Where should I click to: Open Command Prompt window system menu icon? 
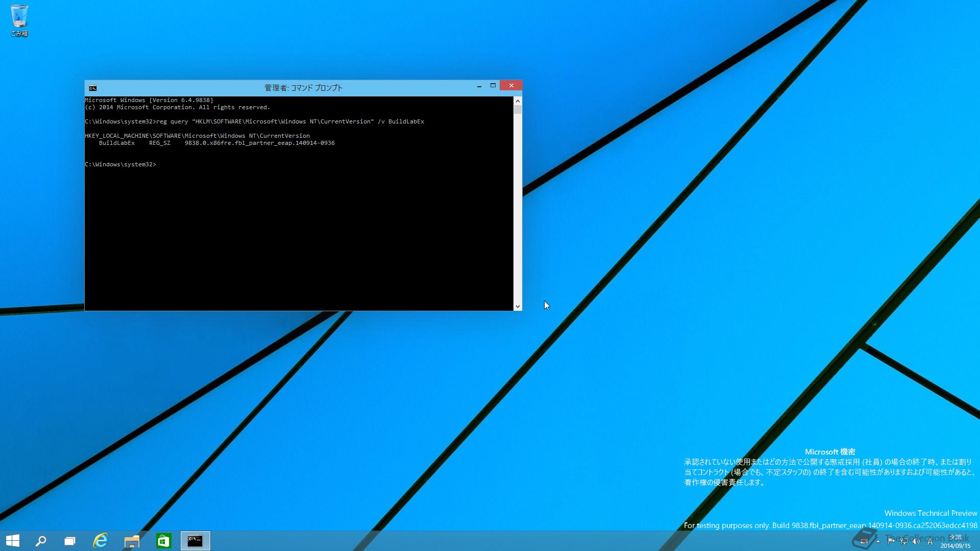click(x=92, y=88)
